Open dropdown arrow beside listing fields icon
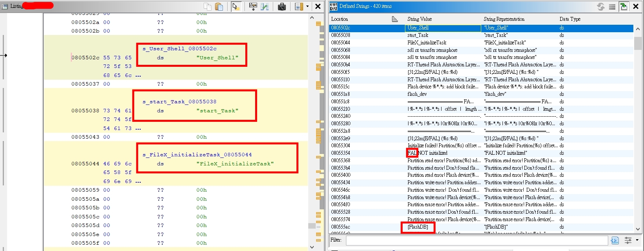 [x=307, y=6]
